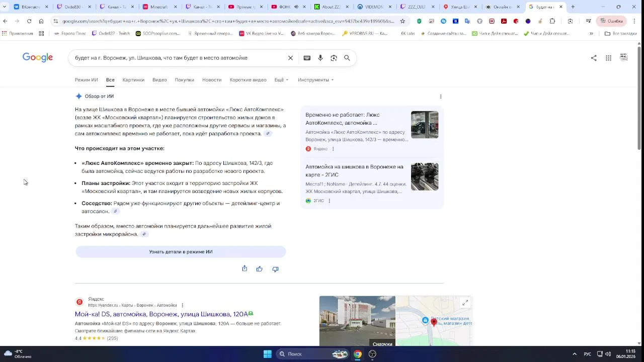Open a new browser tab
Viewport: 644px width, 362px height.
(573, 7)
